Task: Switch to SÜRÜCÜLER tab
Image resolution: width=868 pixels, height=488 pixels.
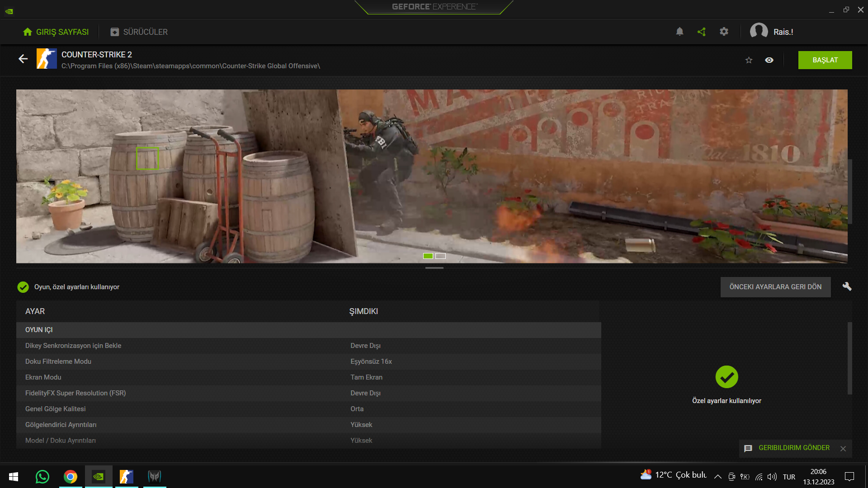Action: (139, 32)
